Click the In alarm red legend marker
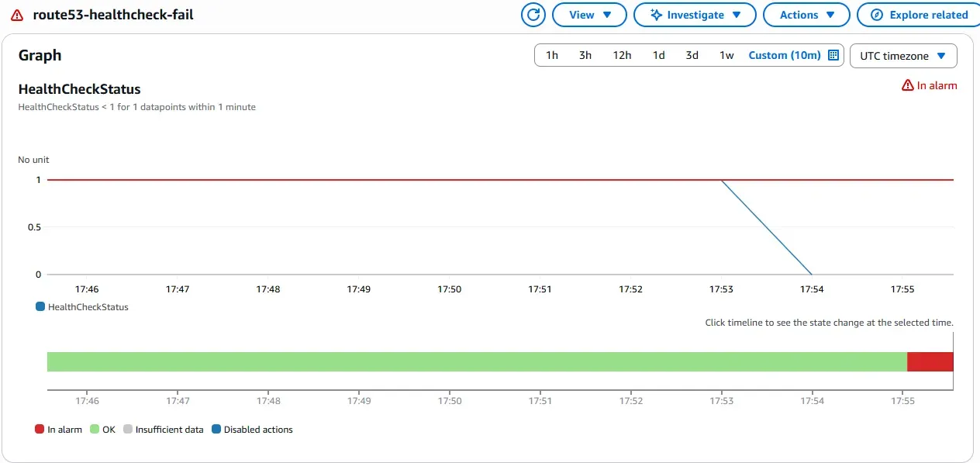980x463 pixels. 38,429
